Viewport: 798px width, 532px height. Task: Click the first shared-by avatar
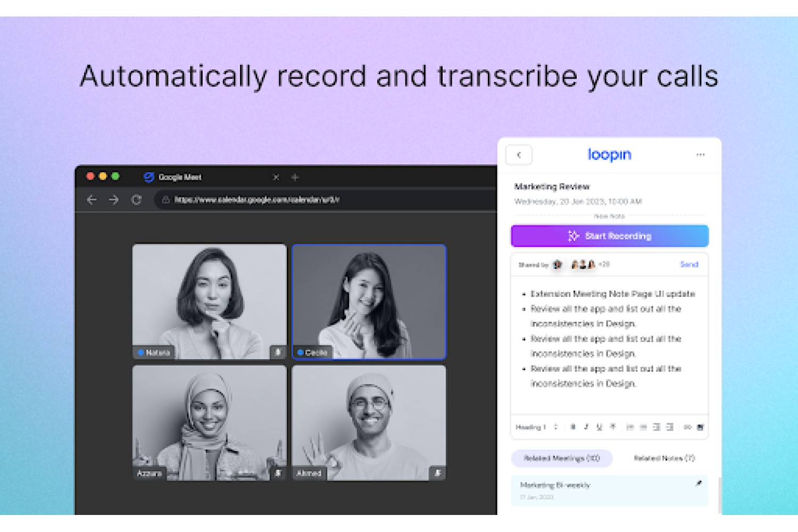pos(558,264)
